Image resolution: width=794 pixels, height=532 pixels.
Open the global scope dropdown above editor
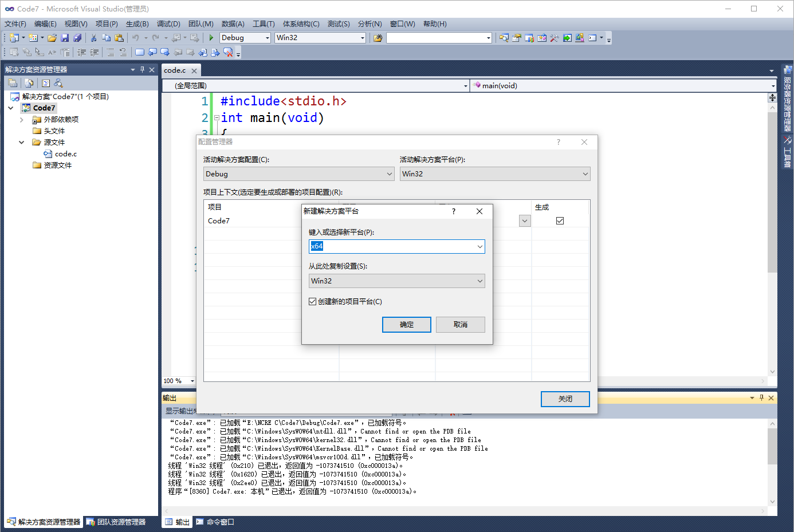click(465, 85)
